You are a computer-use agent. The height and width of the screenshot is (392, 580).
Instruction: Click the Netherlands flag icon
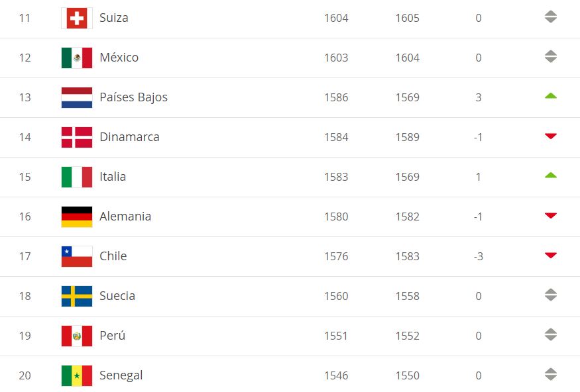[x=77, y=97]
